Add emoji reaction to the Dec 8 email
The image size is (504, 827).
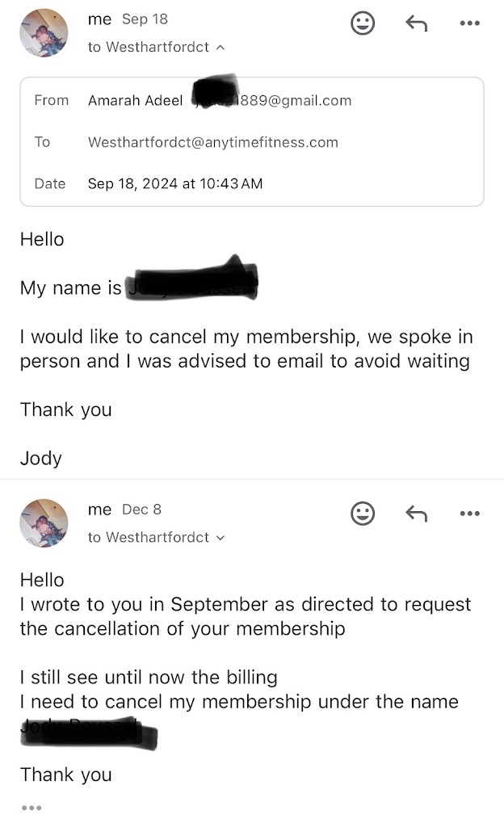363,514
